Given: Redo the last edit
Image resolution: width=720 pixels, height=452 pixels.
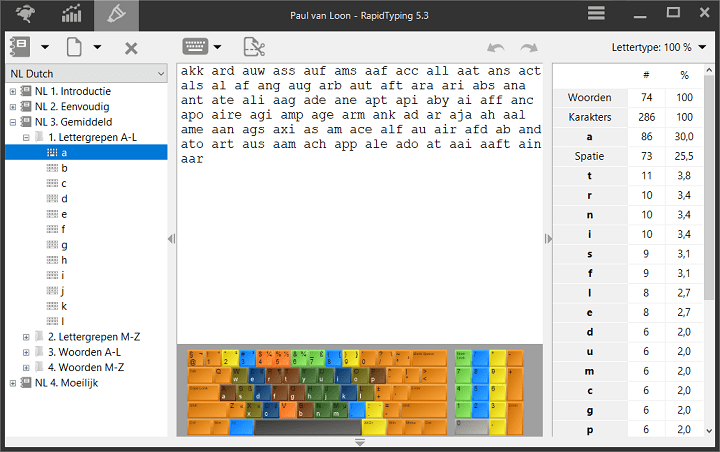Looking at the screenshot, I should [529, 47].
